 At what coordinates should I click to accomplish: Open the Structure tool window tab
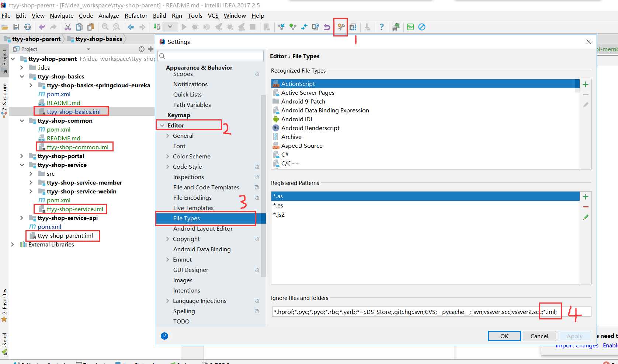[4, 100]
